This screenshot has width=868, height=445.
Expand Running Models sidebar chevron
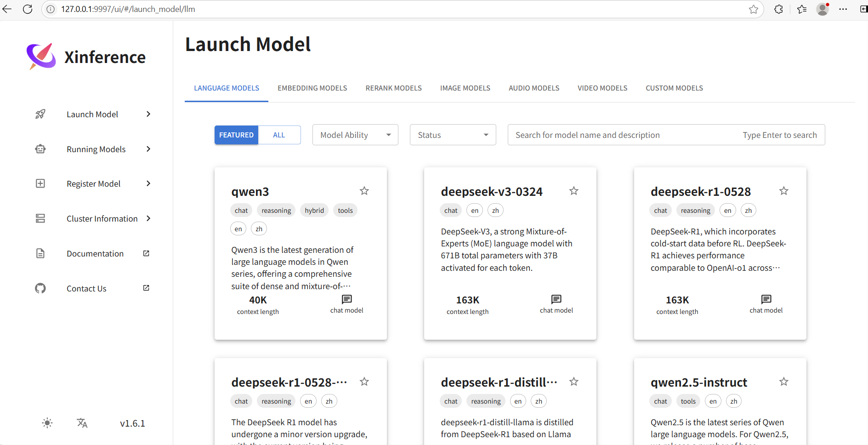(x=148, y=149)
